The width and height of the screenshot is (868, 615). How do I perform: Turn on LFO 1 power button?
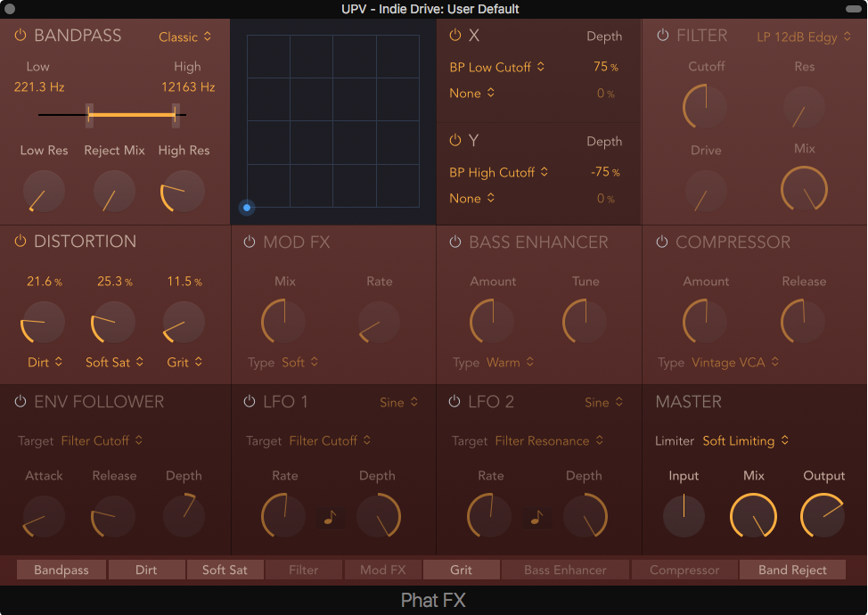250,401
